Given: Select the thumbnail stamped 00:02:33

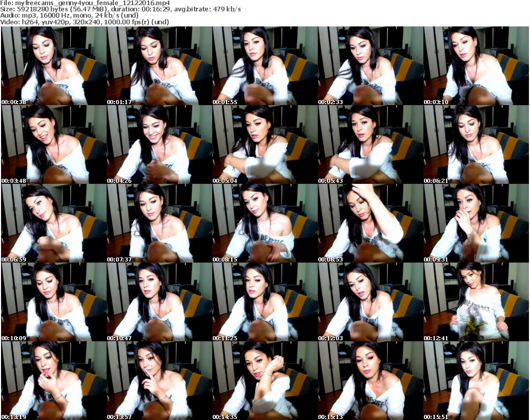Looking at the screenshot, I should pos(371,66).
